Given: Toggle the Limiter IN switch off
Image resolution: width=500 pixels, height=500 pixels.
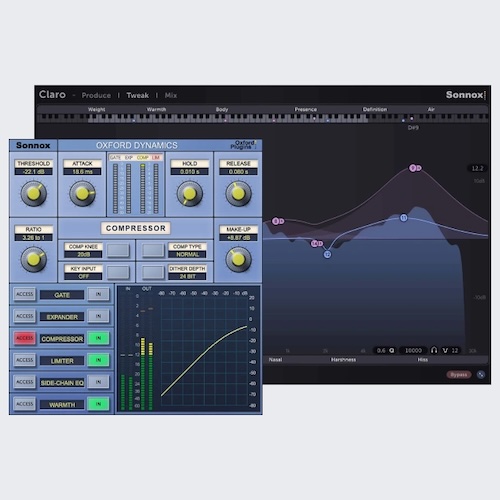Looking at the screenshot, I should point(98,360).
